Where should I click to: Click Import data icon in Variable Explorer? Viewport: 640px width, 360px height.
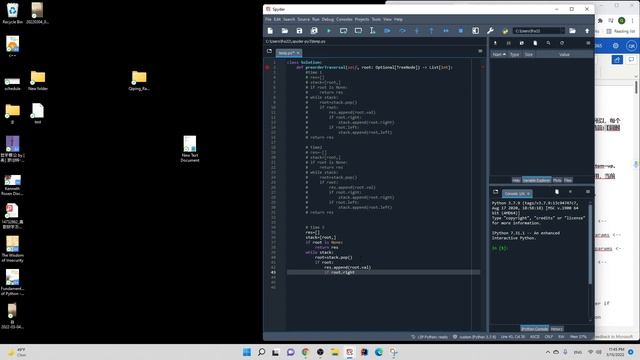tap(495, 43)
